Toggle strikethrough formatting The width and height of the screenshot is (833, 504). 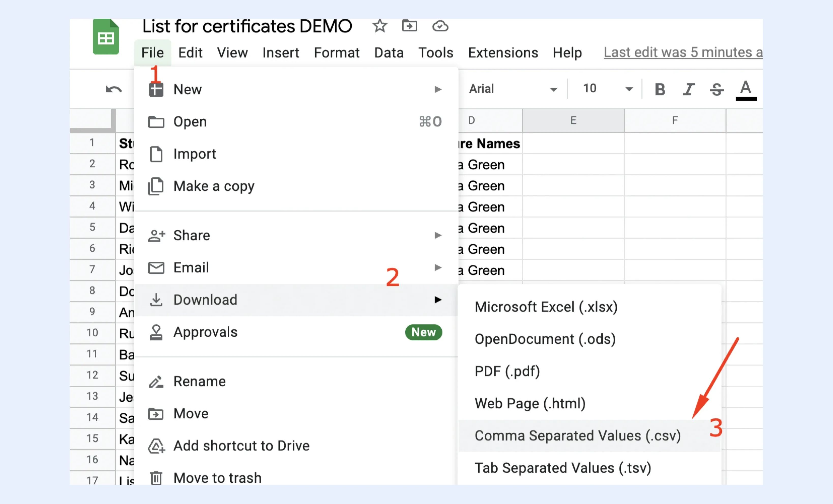click(x=717, y=89)
